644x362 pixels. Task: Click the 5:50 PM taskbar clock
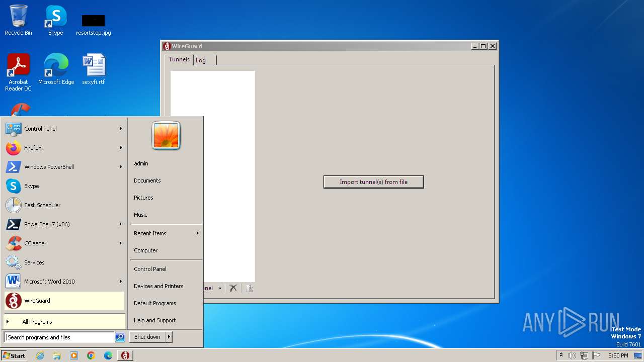pos(618,355)
